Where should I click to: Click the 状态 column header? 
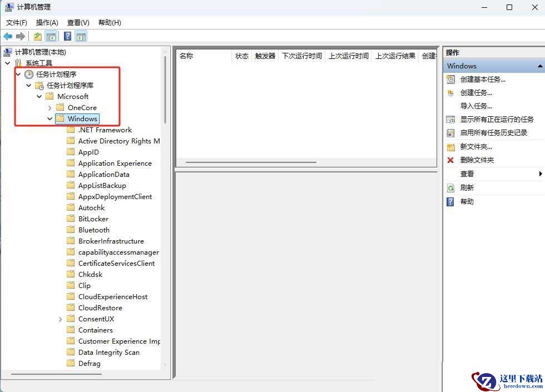click(x=241, y=56)
